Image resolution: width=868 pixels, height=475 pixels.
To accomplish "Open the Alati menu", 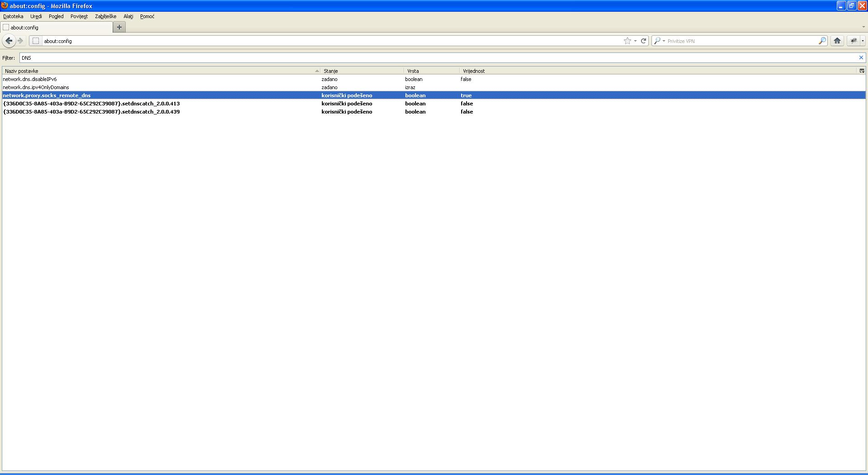I will (x=128, y=16).
